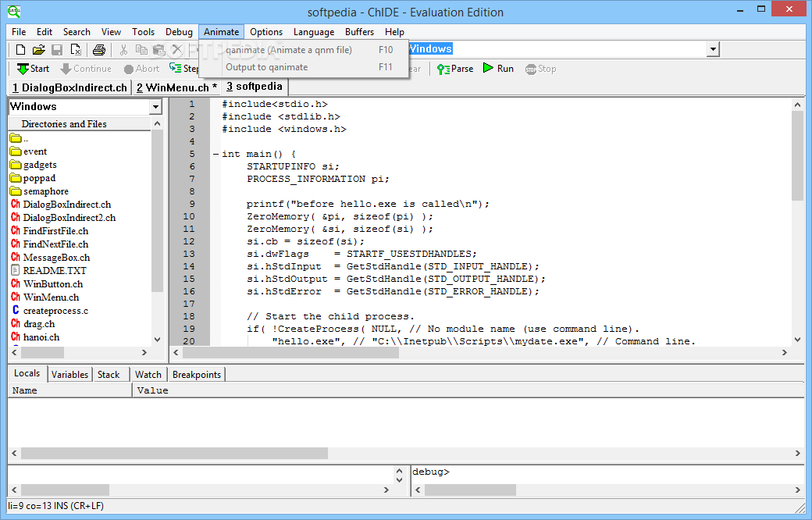812x520 pixels.
Task: Open the semaphore folder
Action: (39, 191)
